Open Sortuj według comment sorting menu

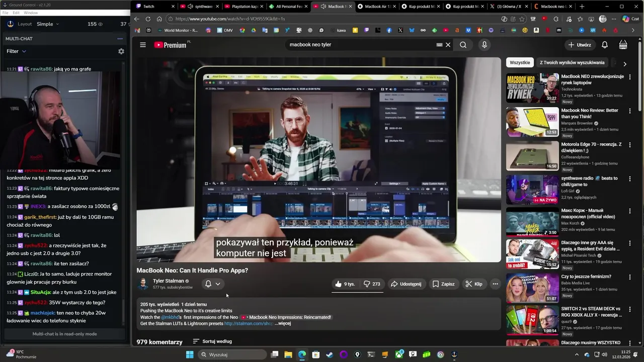pyautogui.click(x=212, y=341)
